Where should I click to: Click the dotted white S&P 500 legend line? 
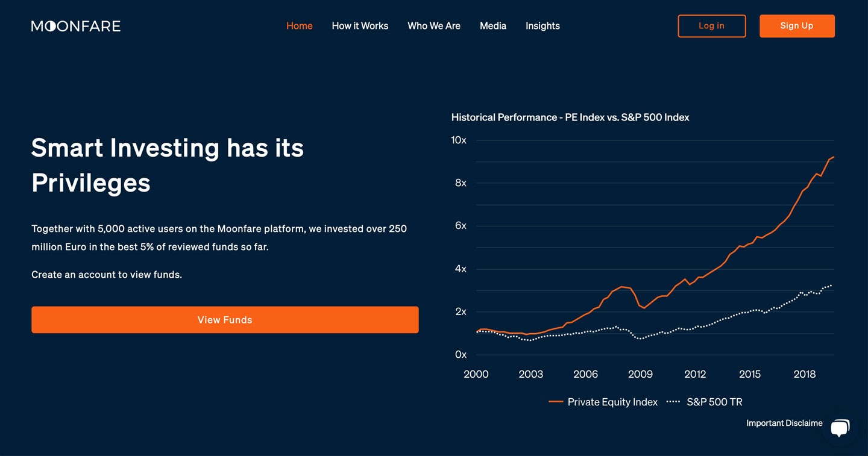point(673,402)
